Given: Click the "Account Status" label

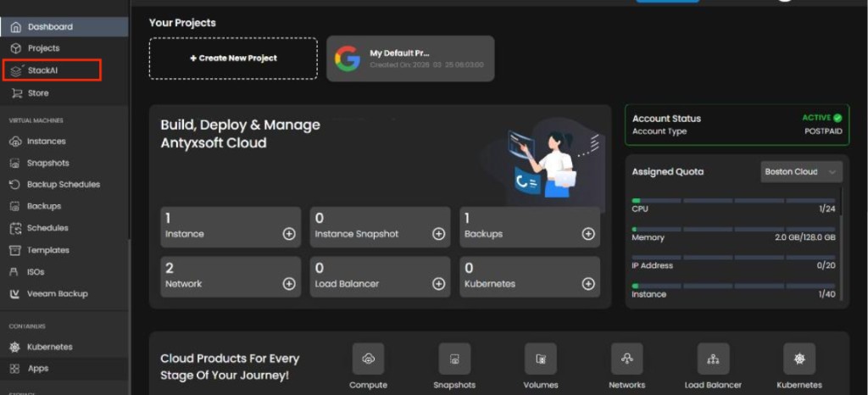Looking at the screenshot, I should [x=666, y=119].
